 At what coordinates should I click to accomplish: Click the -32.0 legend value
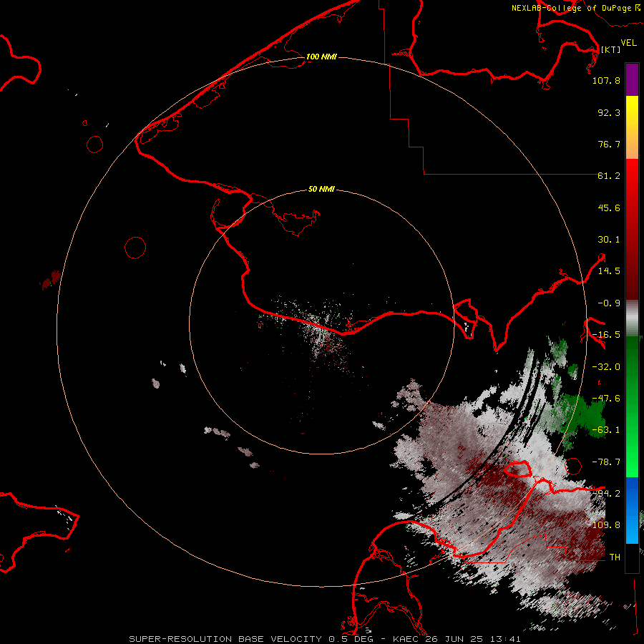606,367
